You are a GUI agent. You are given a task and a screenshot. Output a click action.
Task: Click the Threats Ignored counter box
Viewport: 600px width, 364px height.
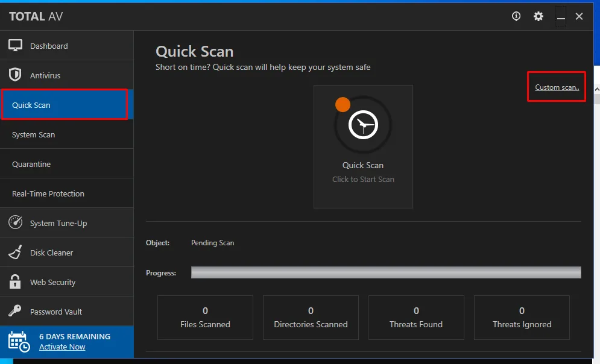click(522, 318)
